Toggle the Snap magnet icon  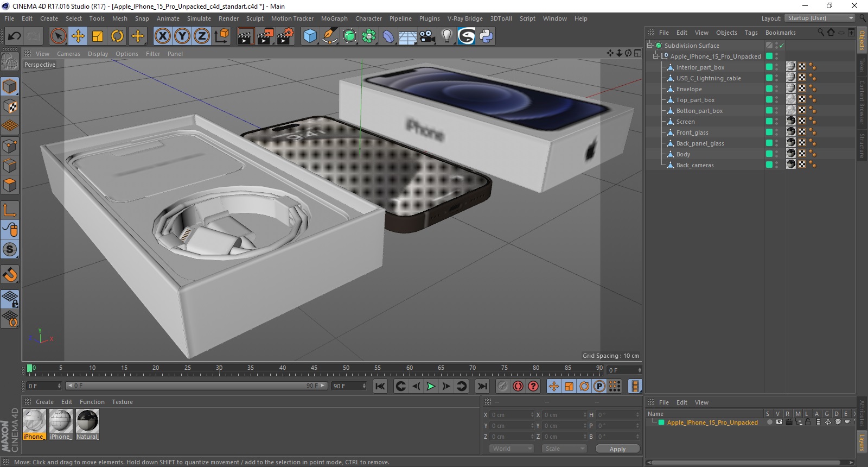tap(10, 275)
